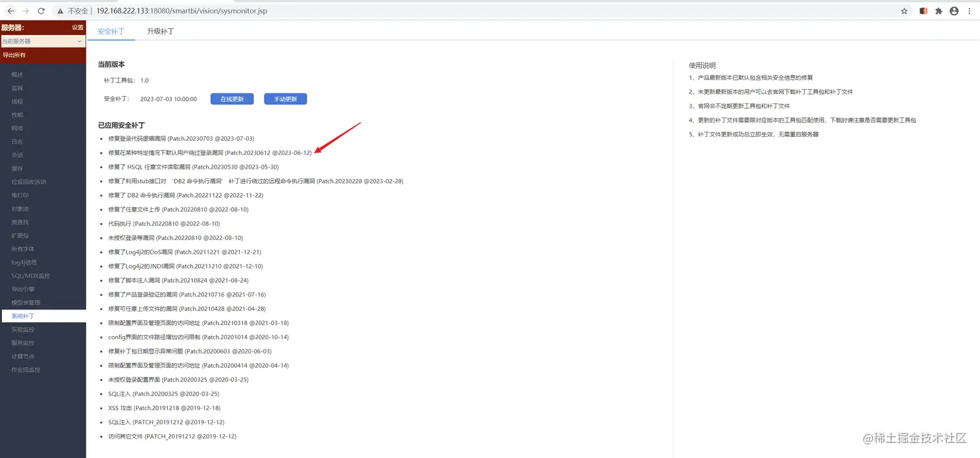Screen dimensions: 980x458
Task: Open 实验监控 in the sidebar menu
Action: point(23,330)
